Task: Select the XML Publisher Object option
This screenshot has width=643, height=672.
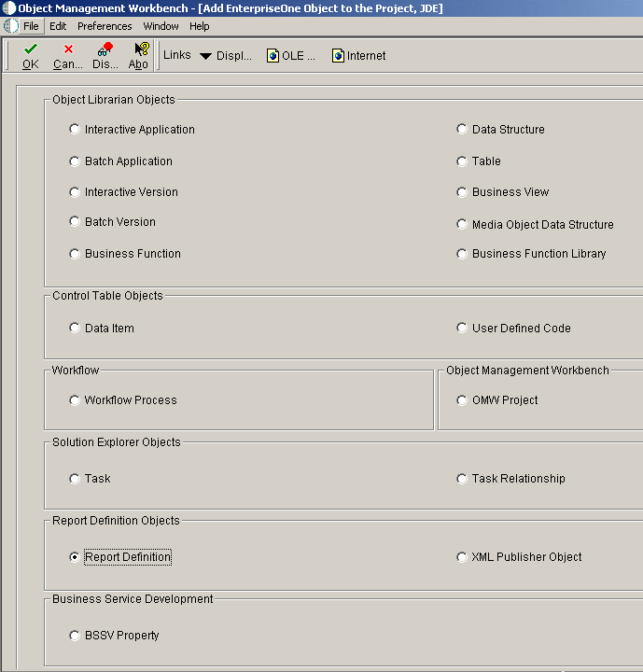Action: tap(462, 557)
